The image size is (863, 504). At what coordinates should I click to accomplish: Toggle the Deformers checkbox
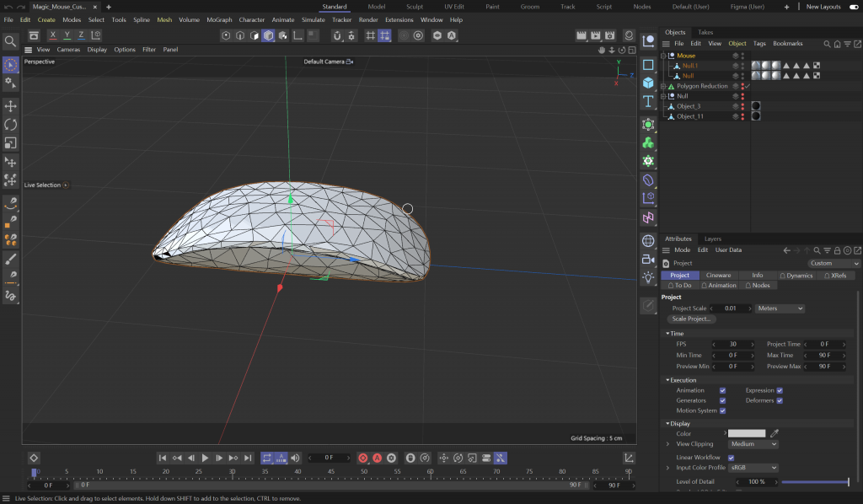(x=780, y=400)
